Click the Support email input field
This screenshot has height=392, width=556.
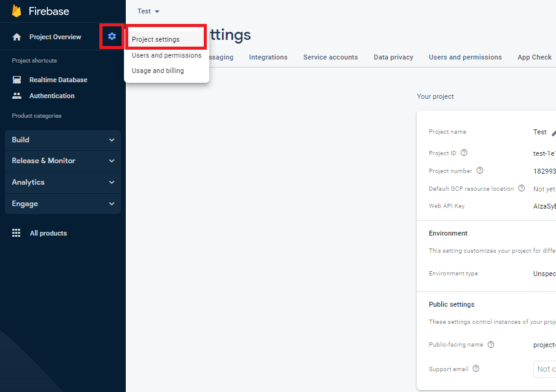click(545, 369)
